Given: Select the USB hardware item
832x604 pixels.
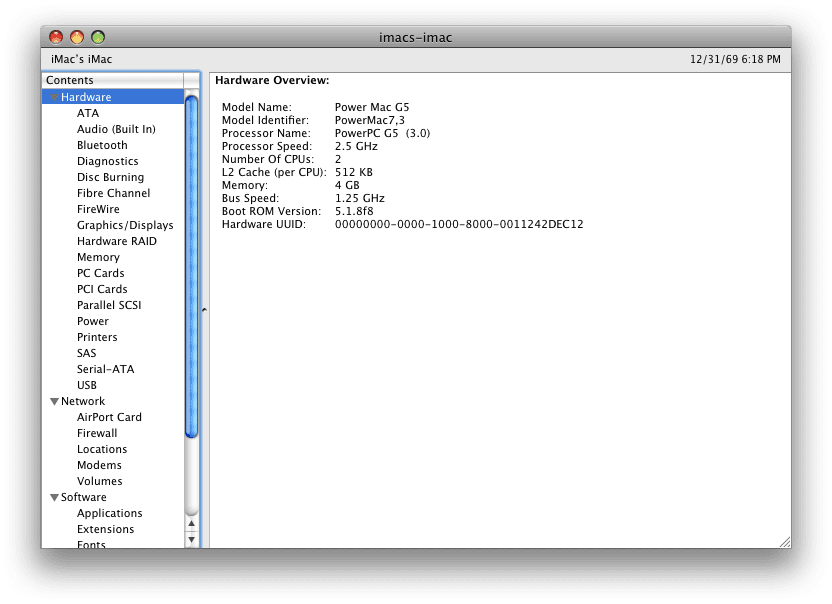Looking at the screenshot, I should tap(87, 385).
